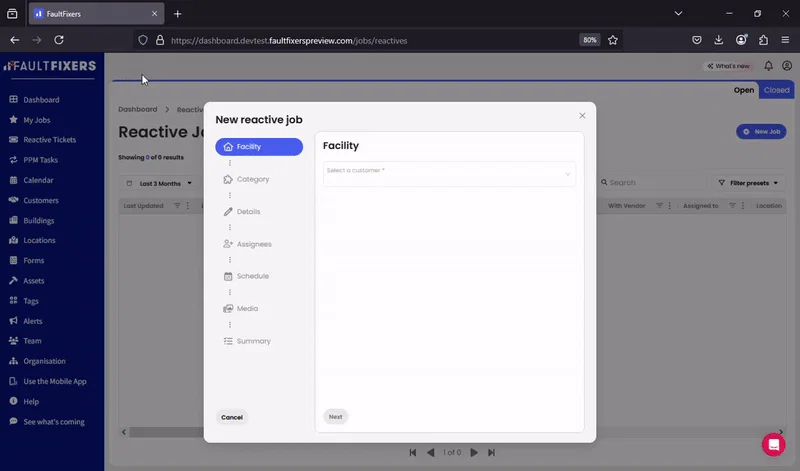Image resolution: width=800 pixels, height=471 pixels.
Task: Click the Organisation hierarchy icon
Action: (x=14, y=361)
